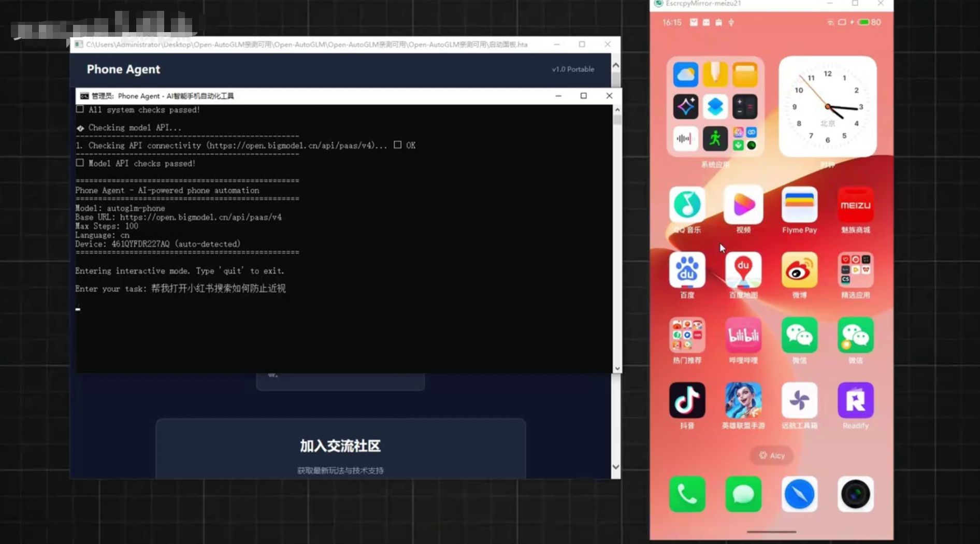Screen dimensions: 980x544
Task: Maximize the EscrcpyMirror phone window
Action: (x=855, y=3)
